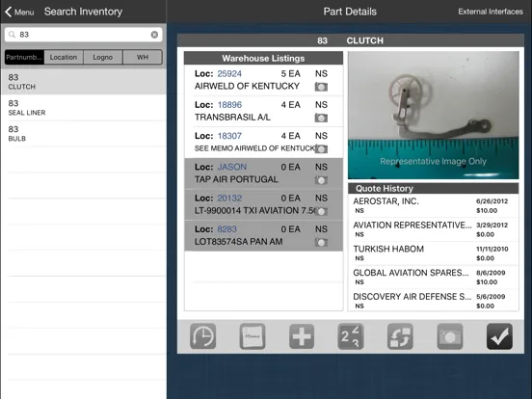The width and height of the screenshot is (532, 399).
Task: Open location link 18896
Action: (x=229, y=105)
